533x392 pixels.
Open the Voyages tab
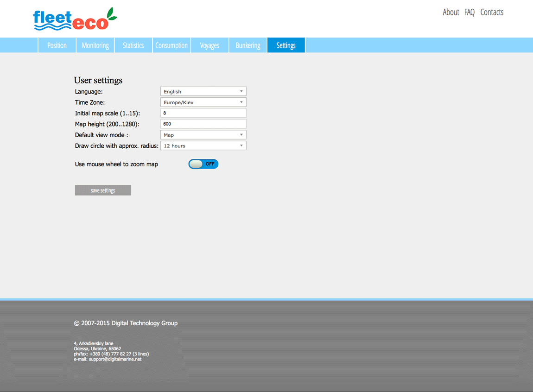[x=209, y=45]
